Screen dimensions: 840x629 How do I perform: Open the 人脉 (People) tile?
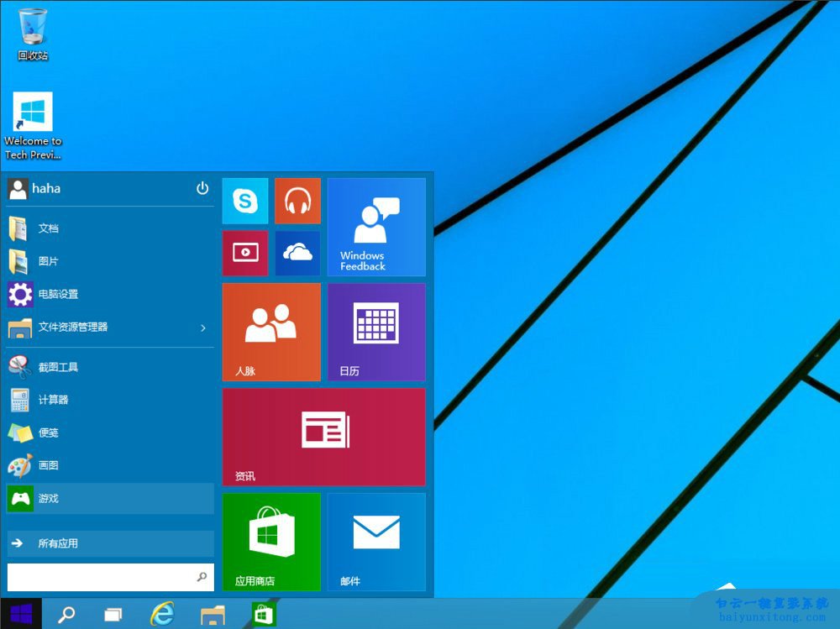(271, 332)
